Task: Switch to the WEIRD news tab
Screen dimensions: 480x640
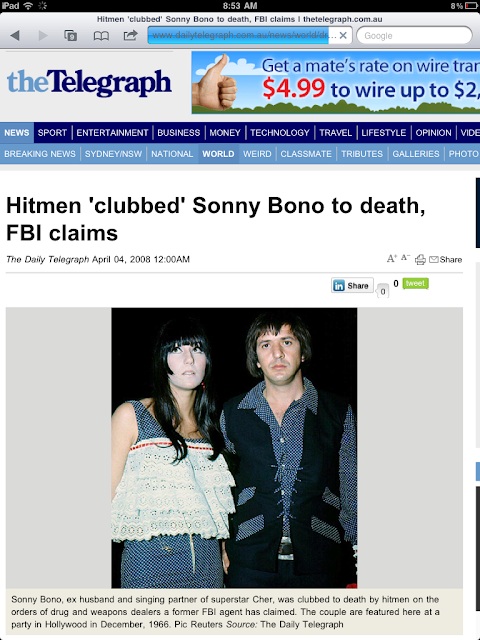Action: (257, 154)
